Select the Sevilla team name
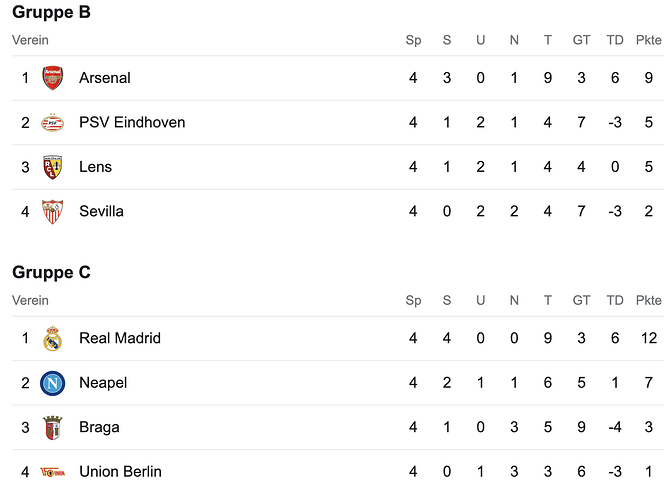Screen dimensions: 664x500 [x=101, y=211]
